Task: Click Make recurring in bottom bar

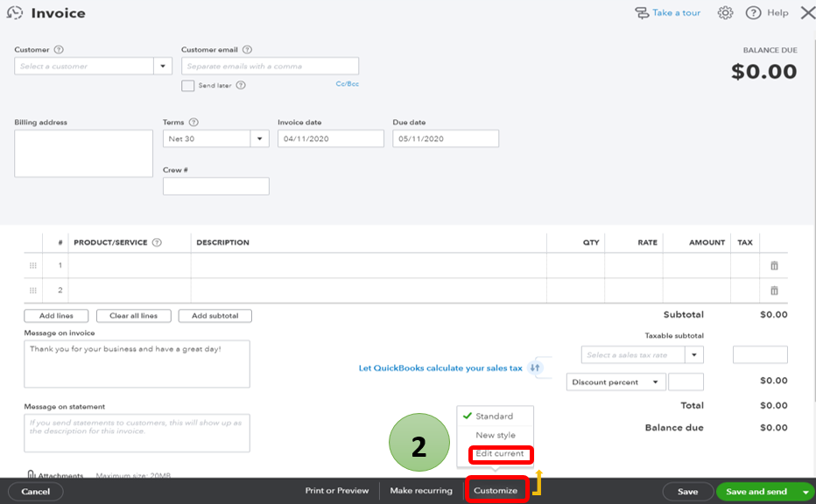Action: pos(421,491)
